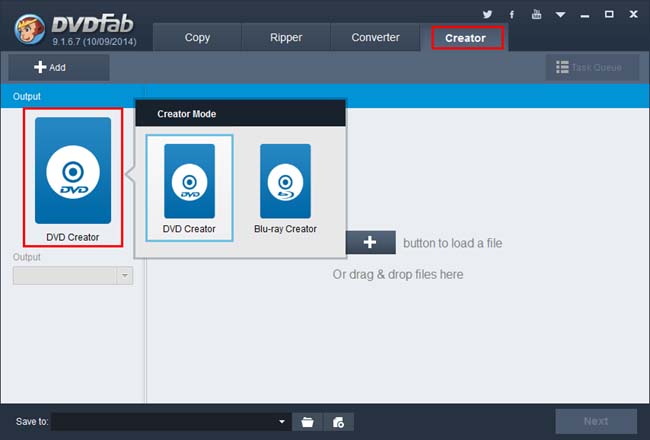
Task: Maximize the DVDFab window
Action: (609, 15)
